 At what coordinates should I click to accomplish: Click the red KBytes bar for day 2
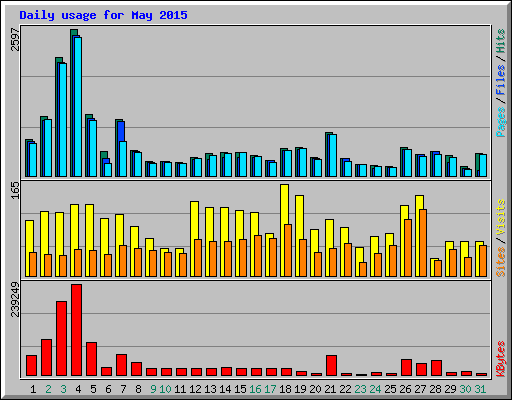tap(46, 357)
